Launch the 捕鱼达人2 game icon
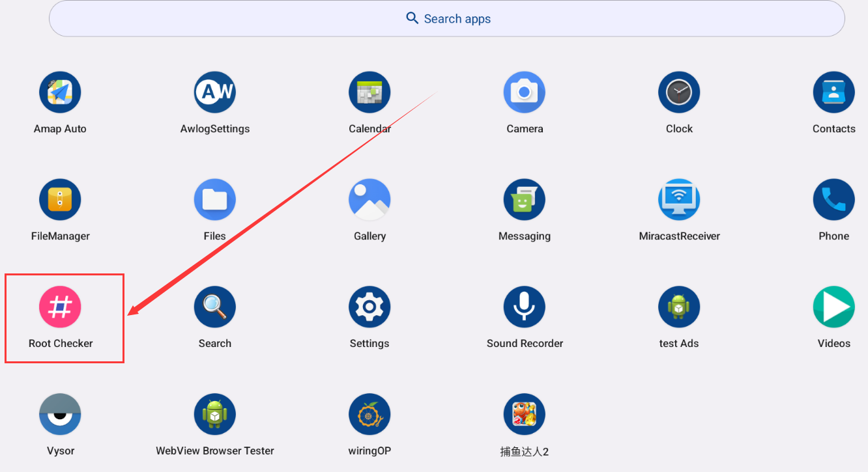 [x=524, y=414]
